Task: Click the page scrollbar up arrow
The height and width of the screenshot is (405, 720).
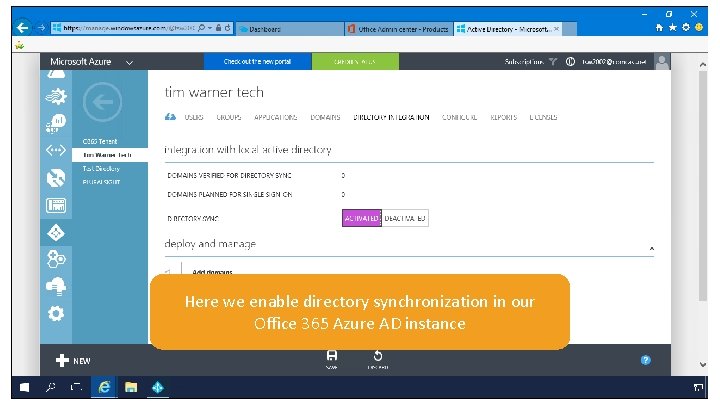Action: (x=703, y=65)
